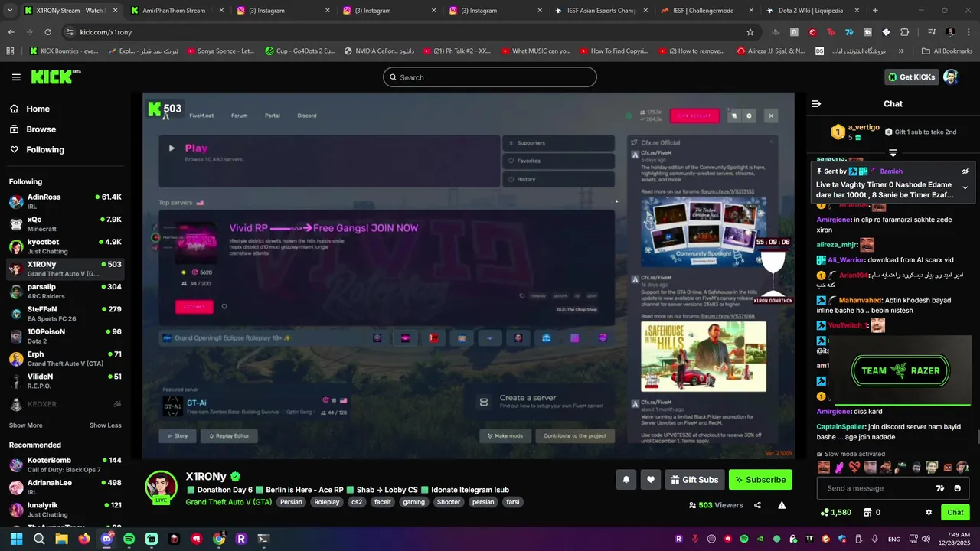Click the 7TV icon in message box
The width and height of the screenshot is (980, 551).
tap(940, 488)
